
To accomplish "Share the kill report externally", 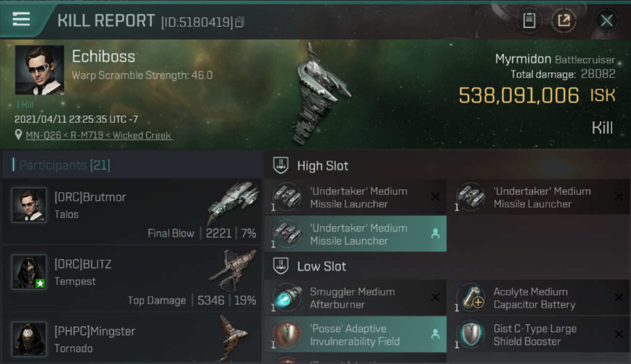I will click(x=564, y=20).
